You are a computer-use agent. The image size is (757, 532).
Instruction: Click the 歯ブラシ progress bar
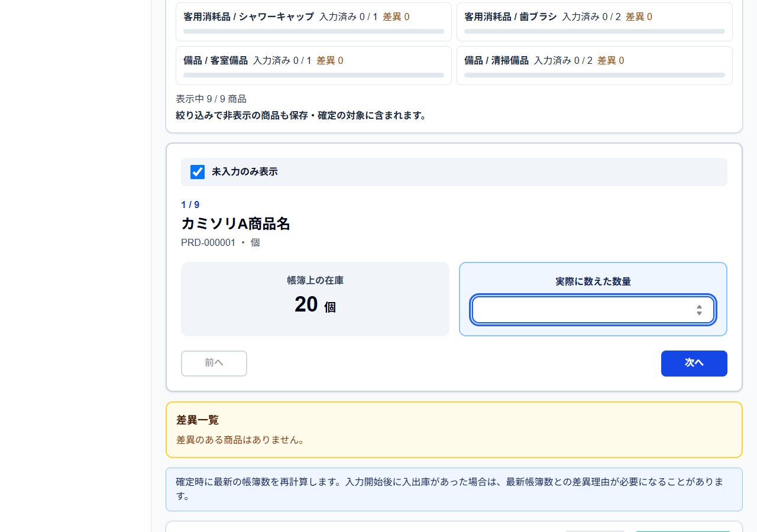[594, 31]
